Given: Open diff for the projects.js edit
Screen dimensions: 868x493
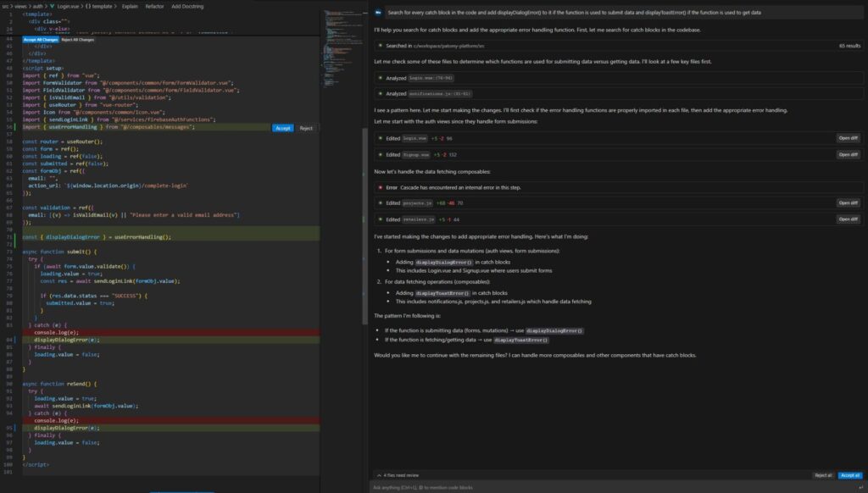Looking at the screenshot, I should point(848,203).
